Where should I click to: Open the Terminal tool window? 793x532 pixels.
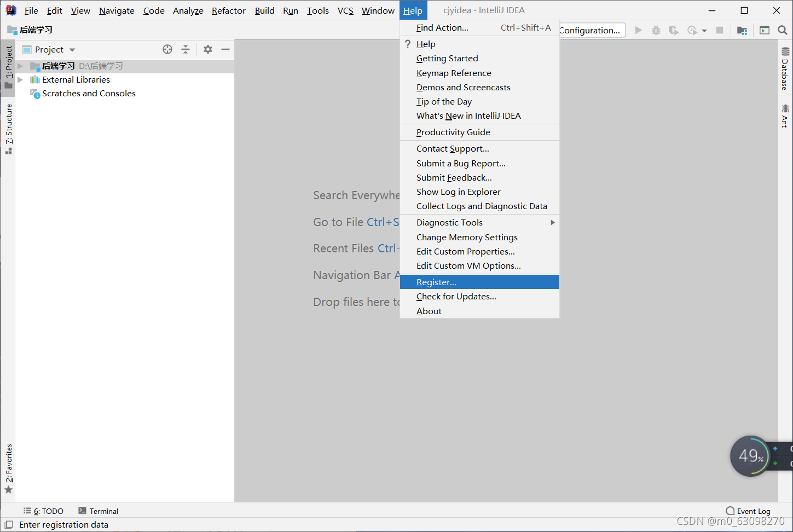(98, 511)
